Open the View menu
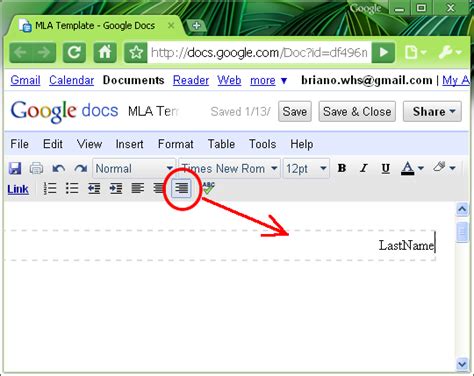Viewport: 474px width, 376px height. (x=89, y=144)
